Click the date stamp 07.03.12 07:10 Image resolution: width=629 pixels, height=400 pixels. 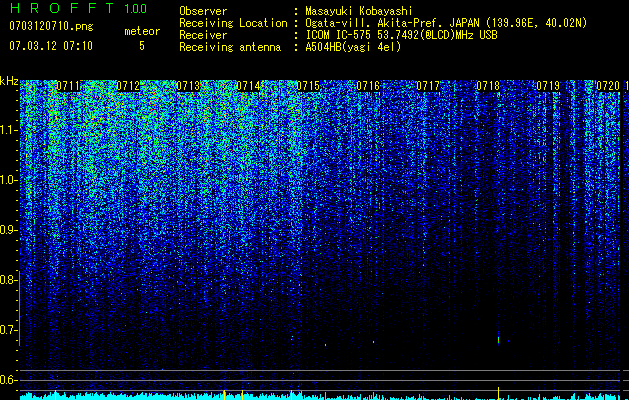click(x=51, y=46)
